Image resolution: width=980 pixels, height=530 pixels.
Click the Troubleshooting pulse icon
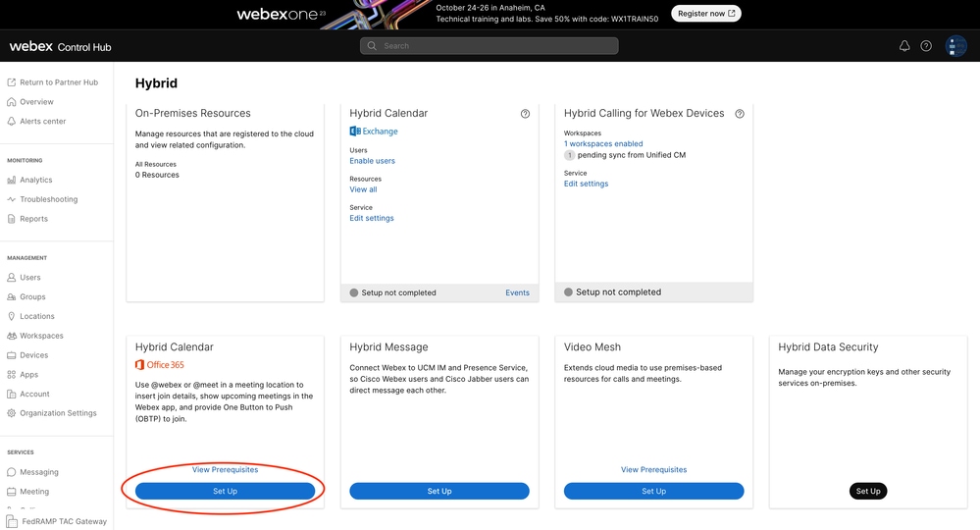[x=11, y=198]
